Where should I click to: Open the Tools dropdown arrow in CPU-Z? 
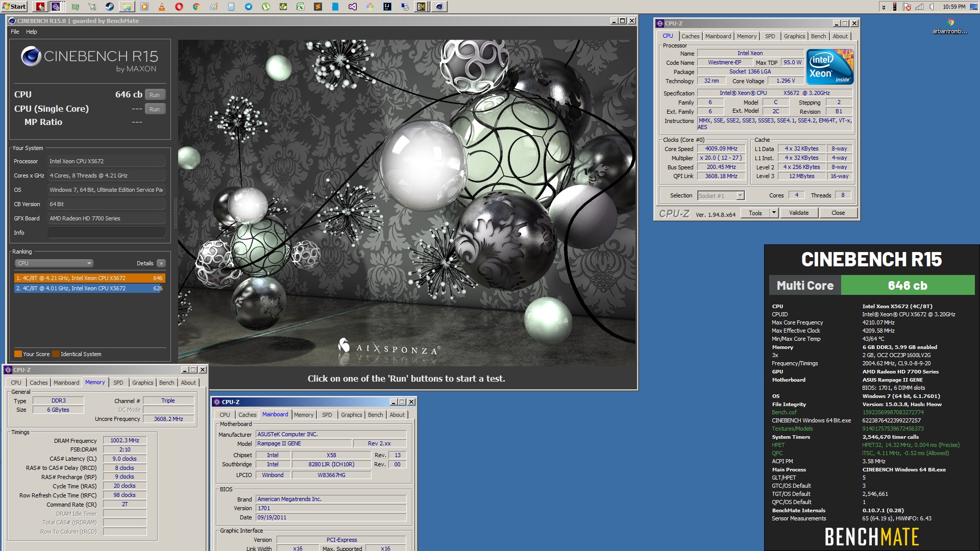[774, 213]
